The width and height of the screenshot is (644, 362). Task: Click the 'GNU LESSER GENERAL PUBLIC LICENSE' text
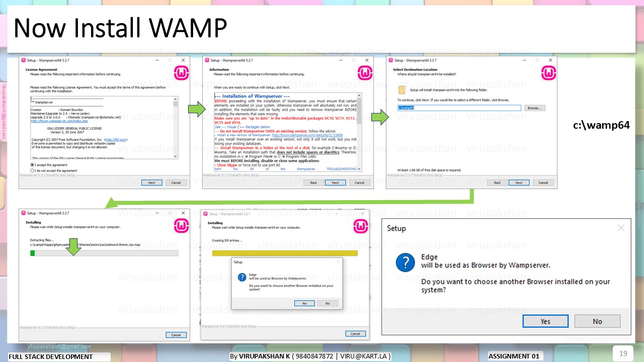pyautogui.click(x=74, y=129)
